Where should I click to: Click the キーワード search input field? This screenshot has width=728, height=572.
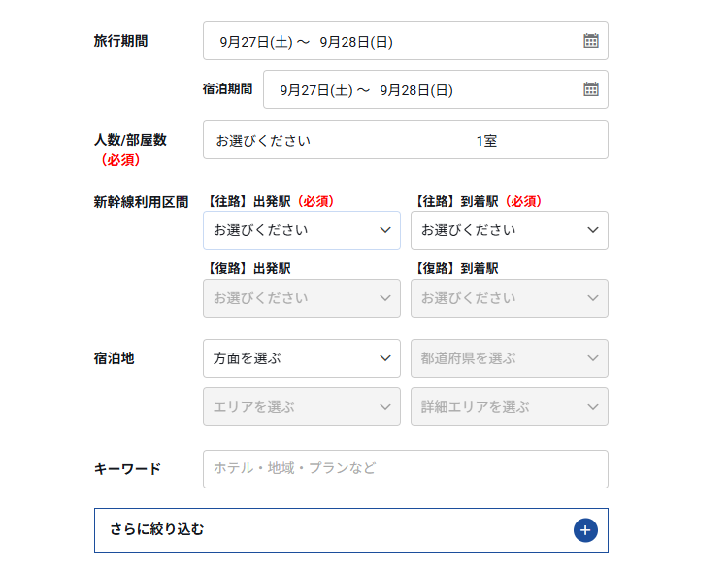tap(405, 468)
